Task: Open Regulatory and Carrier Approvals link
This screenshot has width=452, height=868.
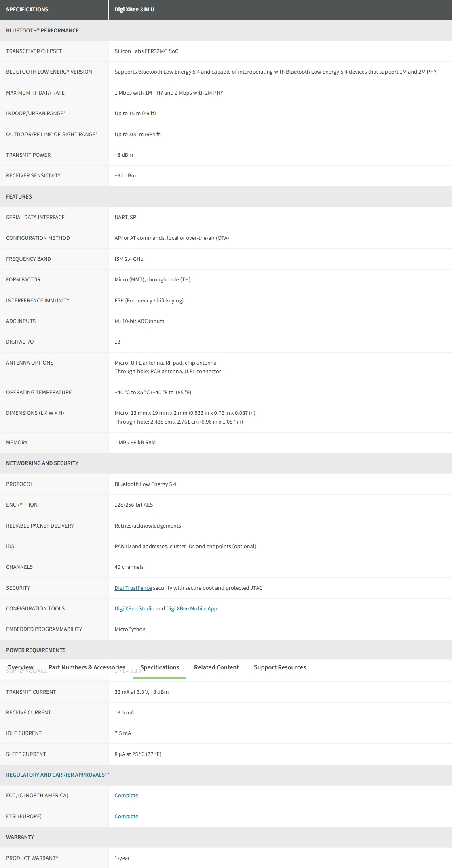Action: pos(57,775)
